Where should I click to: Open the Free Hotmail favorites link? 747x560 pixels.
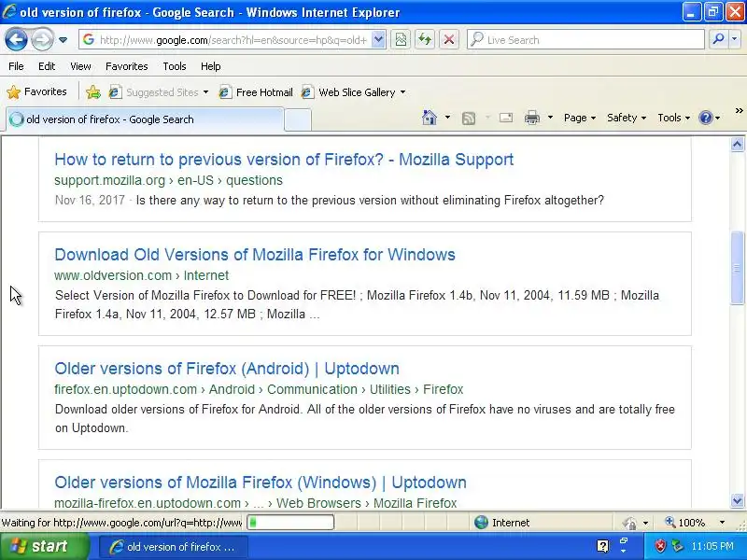point(256,91)
